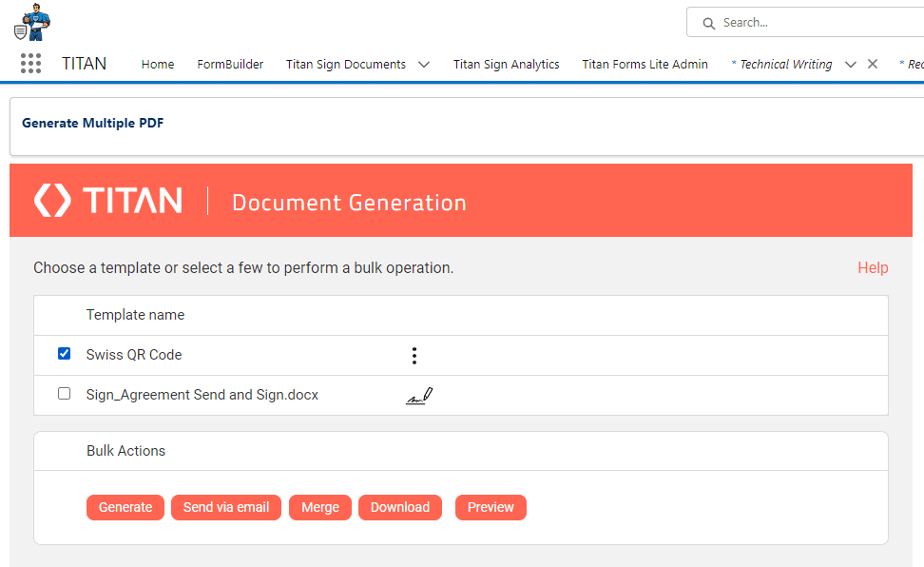Check the Sign_Agreement Send and Sign checkbox
Screen dimensions: 924x567
(x=64, y=393)
